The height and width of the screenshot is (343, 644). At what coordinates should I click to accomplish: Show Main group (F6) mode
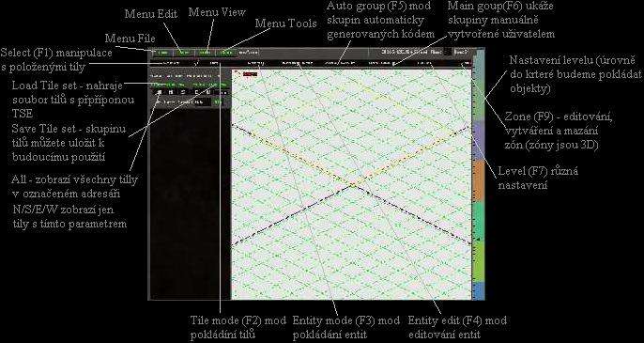click(380, 63)
